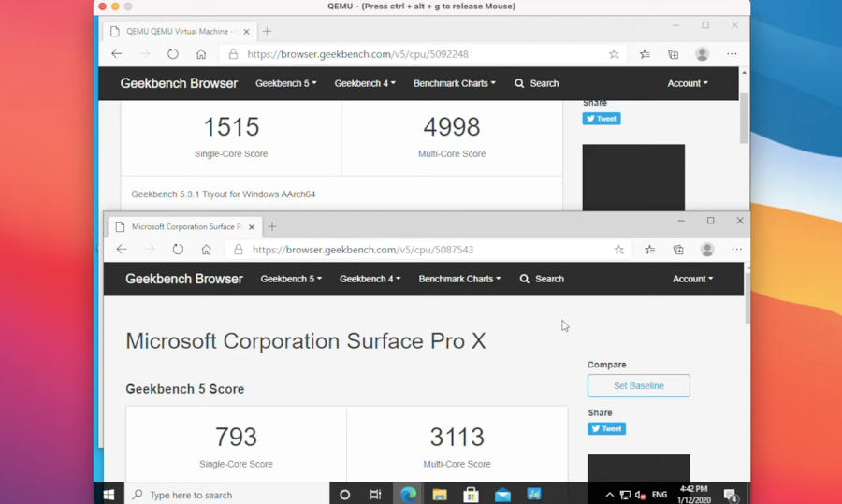Click favorites star in Surface Pro X address bar
This screenshot has height=504, width=842.
(618, 250)
